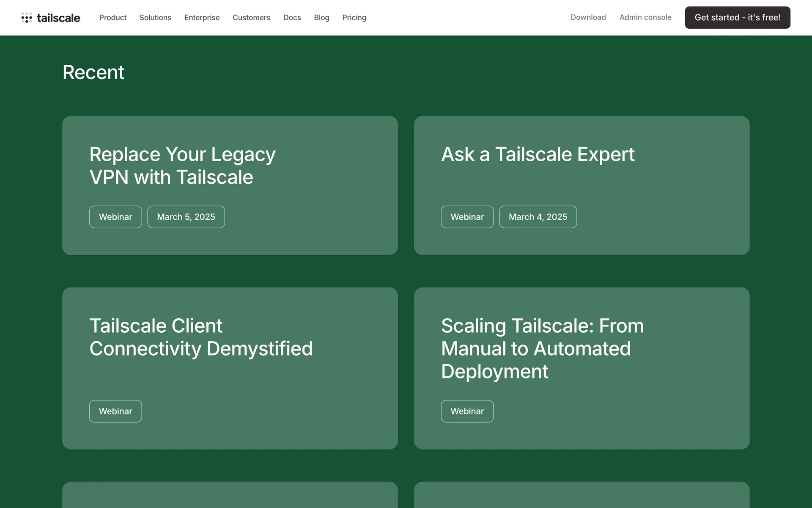812x508 pixels.
Task: Navigate to Docs
Action: (x=292, y=18)
